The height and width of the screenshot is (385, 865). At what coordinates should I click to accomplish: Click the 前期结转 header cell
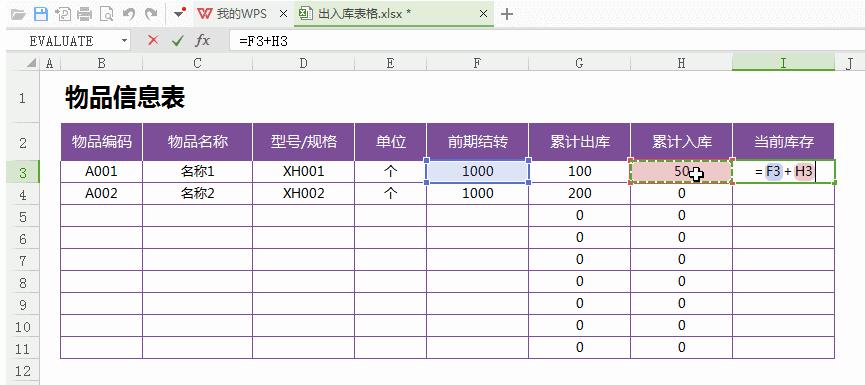477,142
